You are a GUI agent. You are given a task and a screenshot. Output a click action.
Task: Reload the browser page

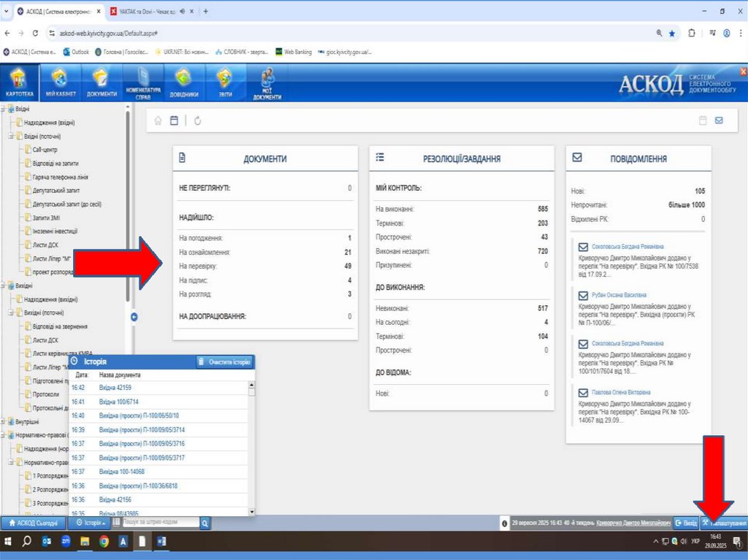(x=35, y=34)
